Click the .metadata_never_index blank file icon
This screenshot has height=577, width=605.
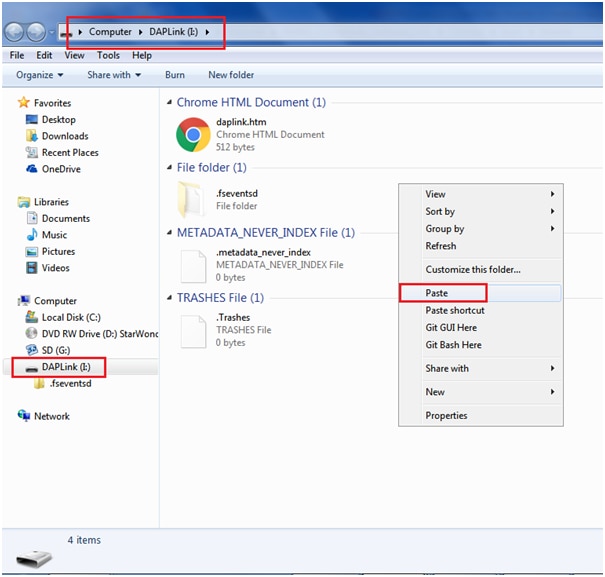tap(193, 266)
